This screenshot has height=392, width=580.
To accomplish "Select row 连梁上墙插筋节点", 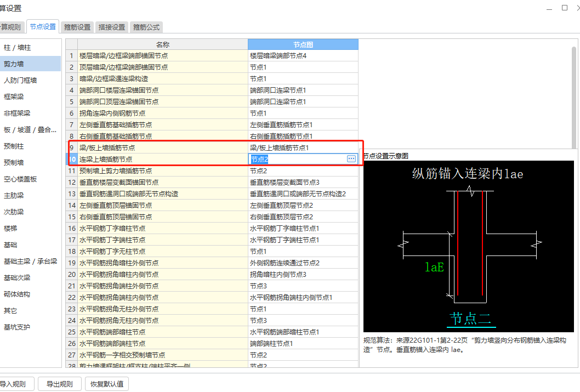I will click(162, 159).
